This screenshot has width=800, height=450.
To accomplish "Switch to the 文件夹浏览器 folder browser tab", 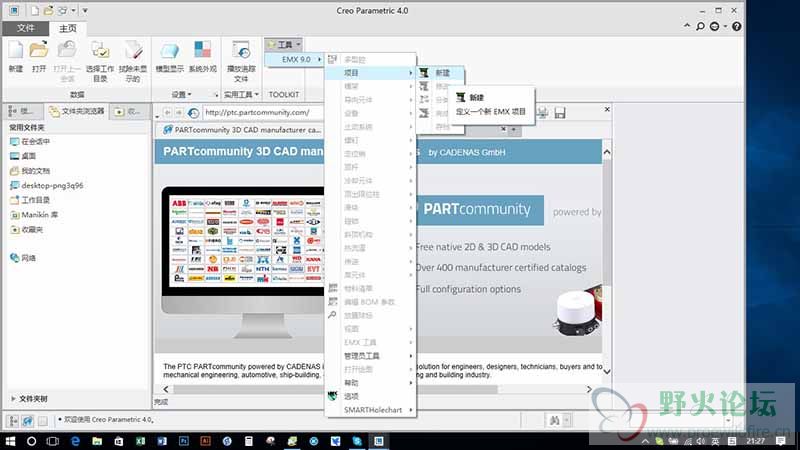I will tap(77, 111).
